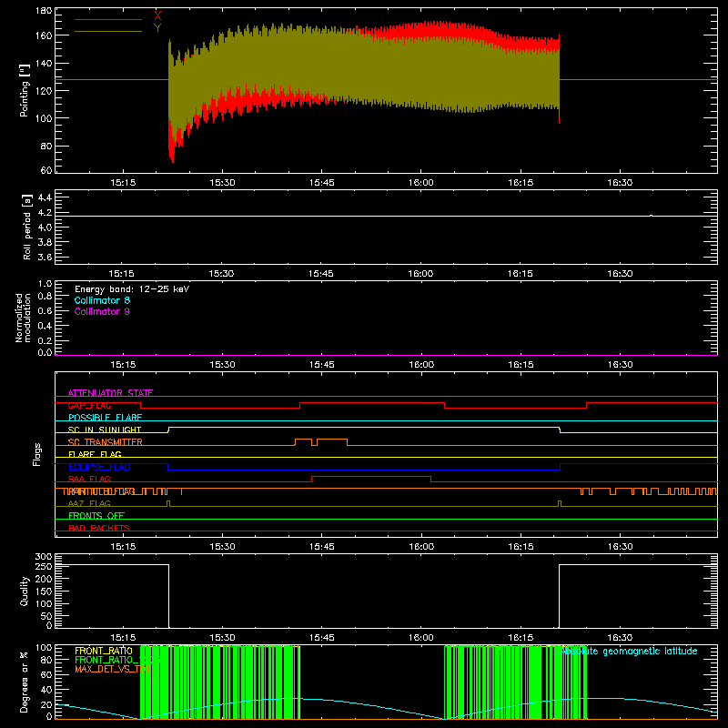This screenshot has height=728, width=728.
Task: Click the 3.6 tick on Roll period axis
Action: (x=45, y=257)
